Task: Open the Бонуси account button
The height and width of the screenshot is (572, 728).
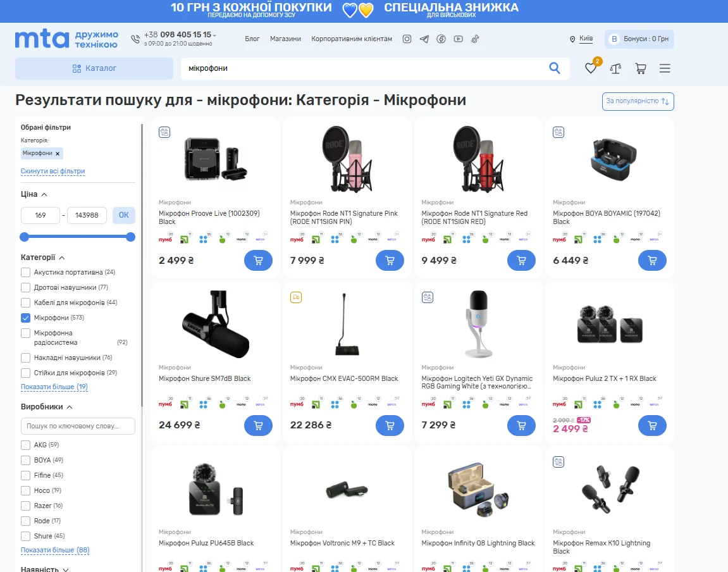Action: tap(639, 39)
